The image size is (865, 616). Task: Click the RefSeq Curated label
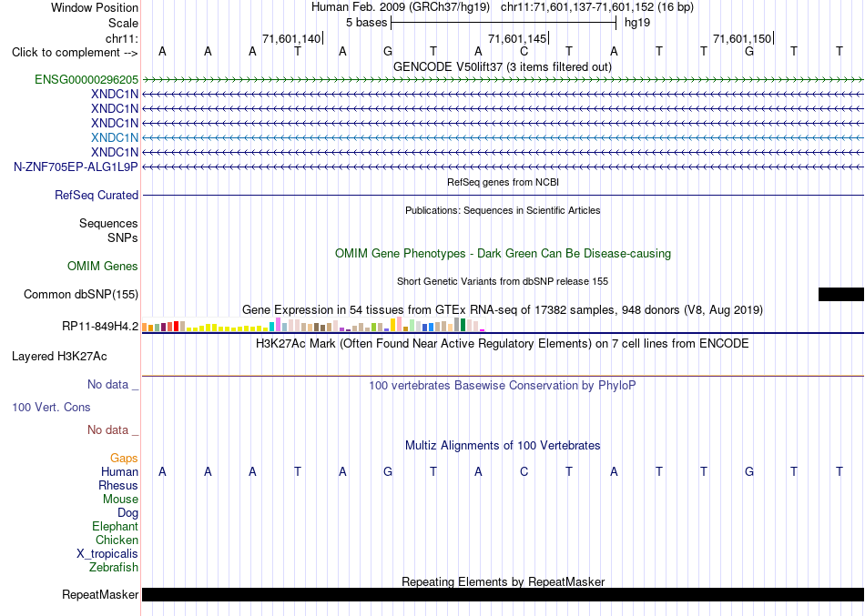(97, 196)
